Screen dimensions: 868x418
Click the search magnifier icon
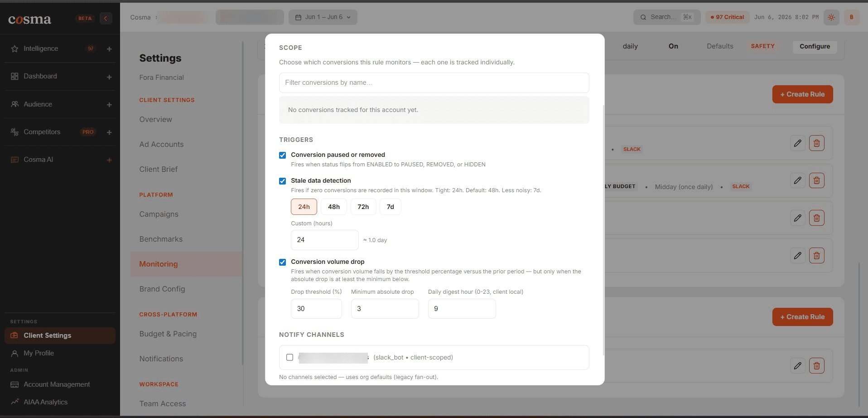[643, 17]
